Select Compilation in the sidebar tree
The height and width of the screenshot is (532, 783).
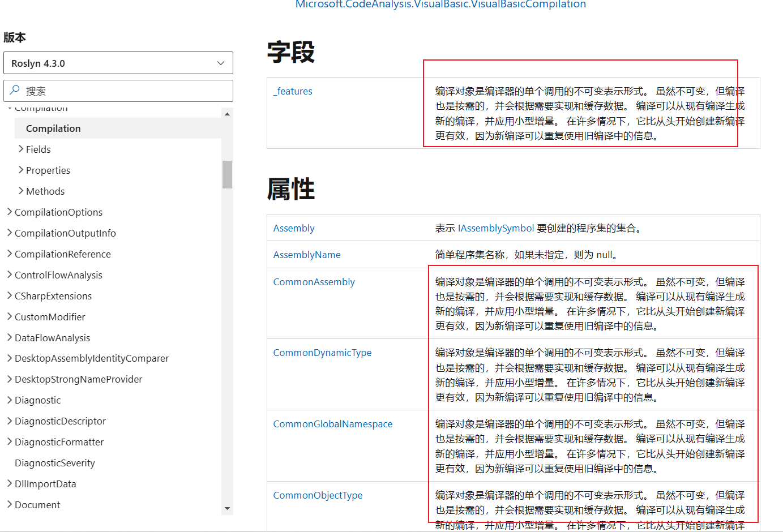click(53, 128)
